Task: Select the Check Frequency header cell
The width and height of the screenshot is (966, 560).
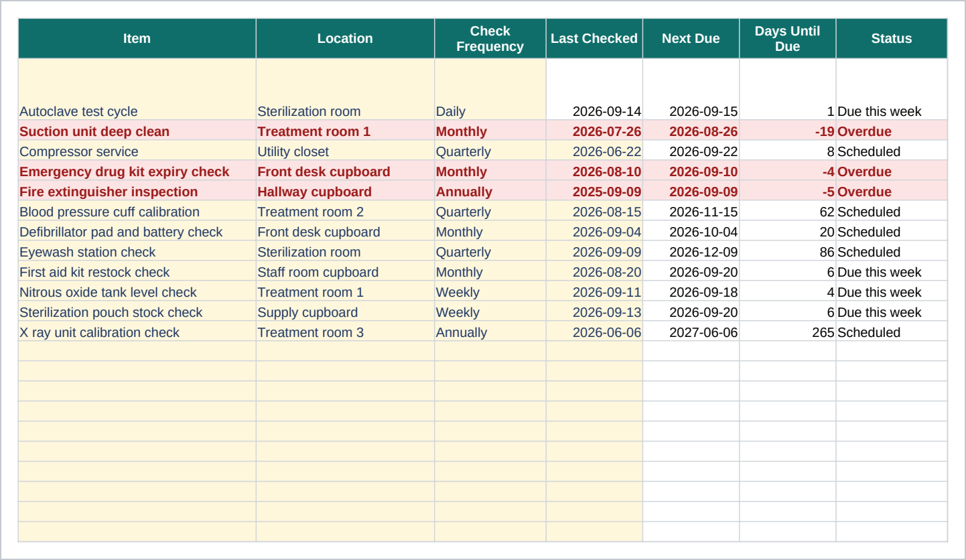Action: (490, 39)
